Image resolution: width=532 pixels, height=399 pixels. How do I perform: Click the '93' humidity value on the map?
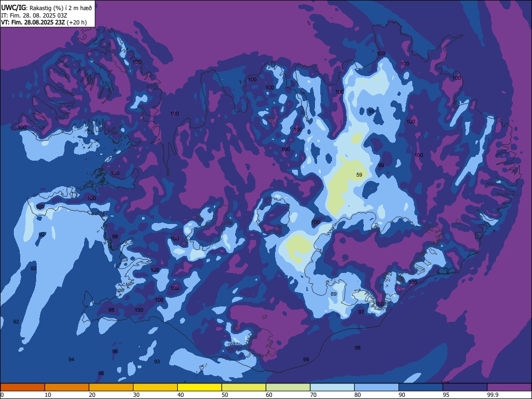[x=157, y=361]
